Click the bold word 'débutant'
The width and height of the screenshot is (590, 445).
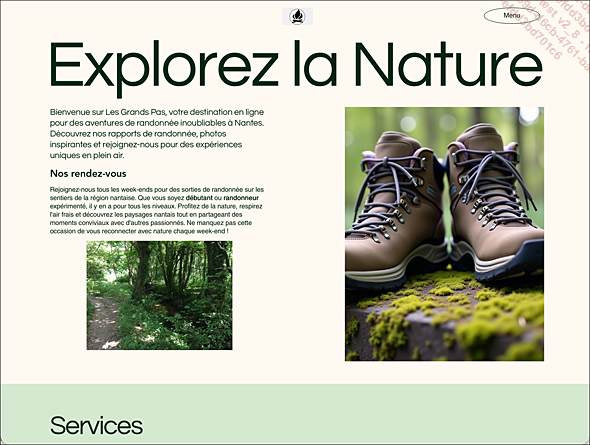pyautogui.click(x=199, y=198)
